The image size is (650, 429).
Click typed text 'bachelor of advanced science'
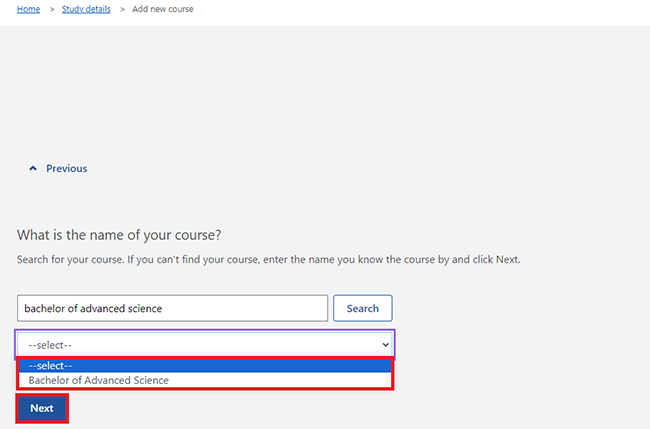click(x=93, y=308)
